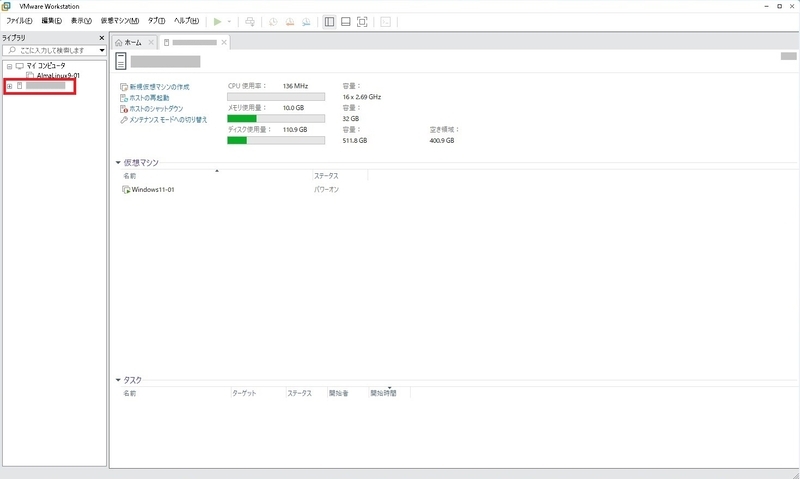The image size is (800, 479).
Task: Open the Snapshot Manager toolbar icon
Action: [x=306, y=21]
